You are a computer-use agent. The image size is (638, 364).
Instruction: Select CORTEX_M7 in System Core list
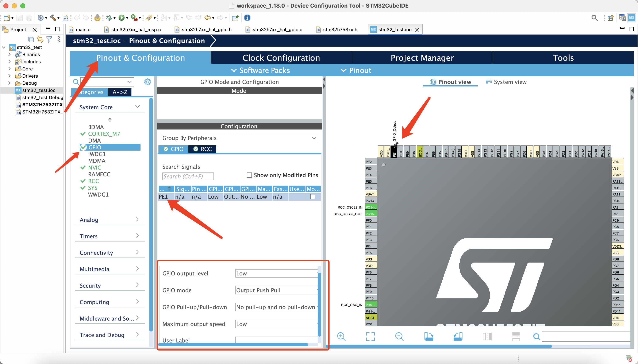(x=104, y=134)
